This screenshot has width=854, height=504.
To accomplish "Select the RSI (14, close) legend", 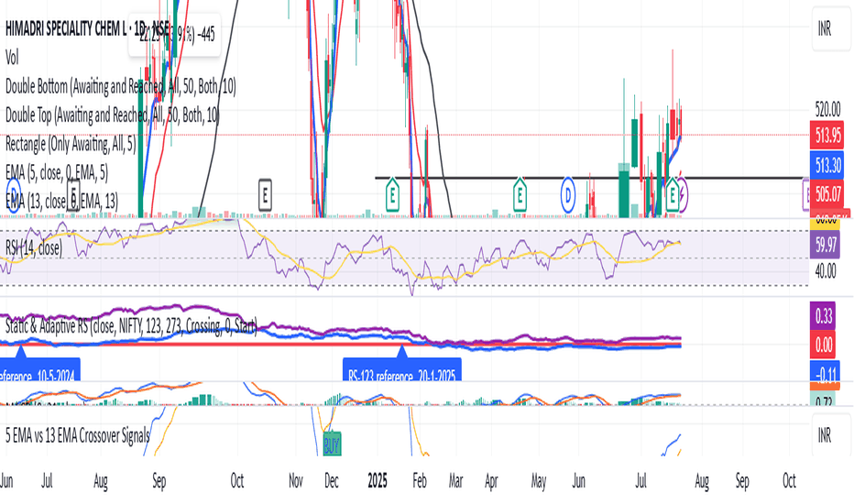I will tap(34, 248).
